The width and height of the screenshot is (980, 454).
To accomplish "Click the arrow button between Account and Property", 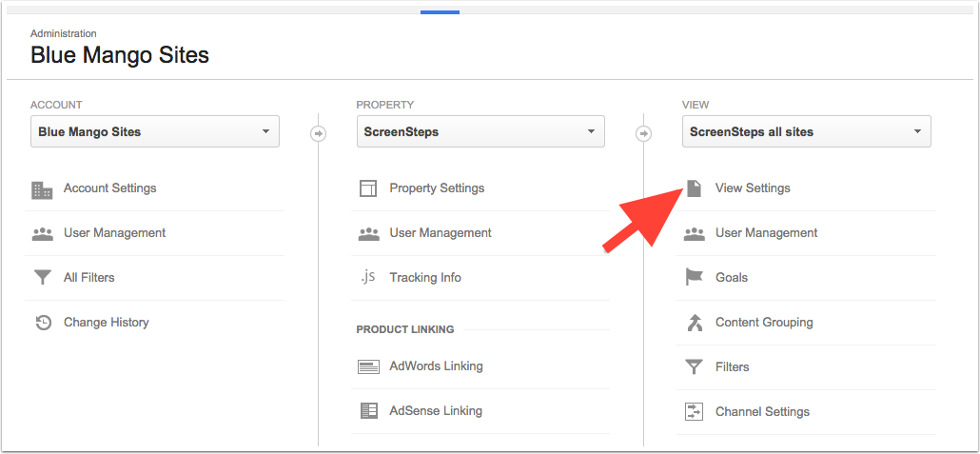I will (x=319, y=133).
